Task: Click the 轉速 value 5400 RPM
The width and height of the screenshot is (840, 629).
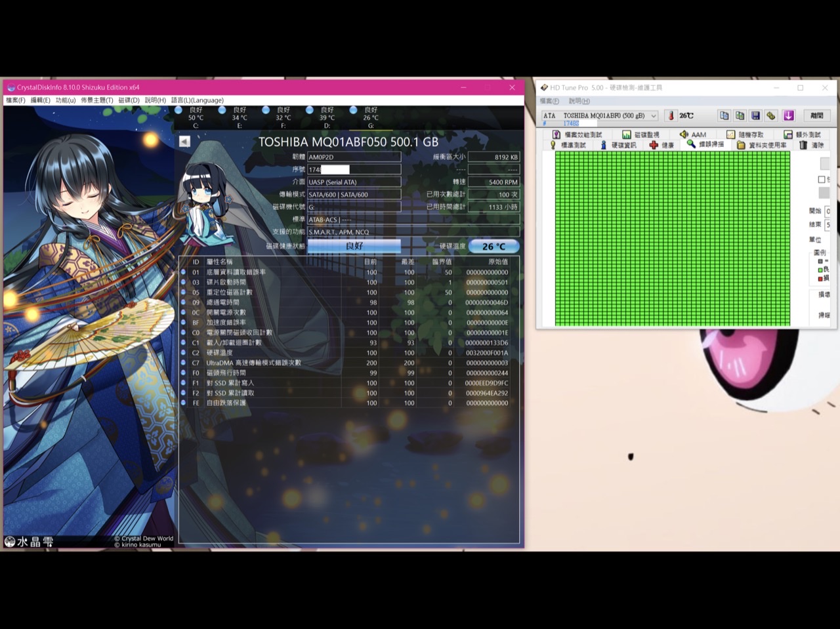Action: 493,182
